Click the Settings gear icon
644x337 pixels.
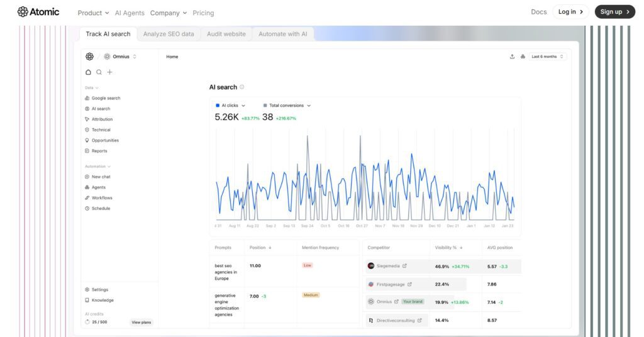[x=87, y=290]
